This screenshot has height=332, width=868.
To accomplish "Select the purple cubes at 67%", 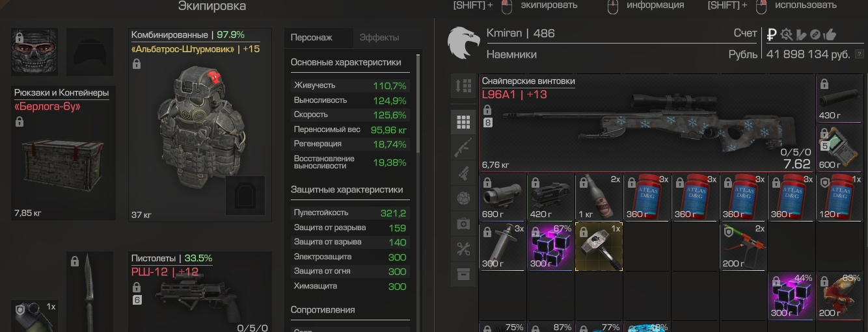I will pos(551,246).
